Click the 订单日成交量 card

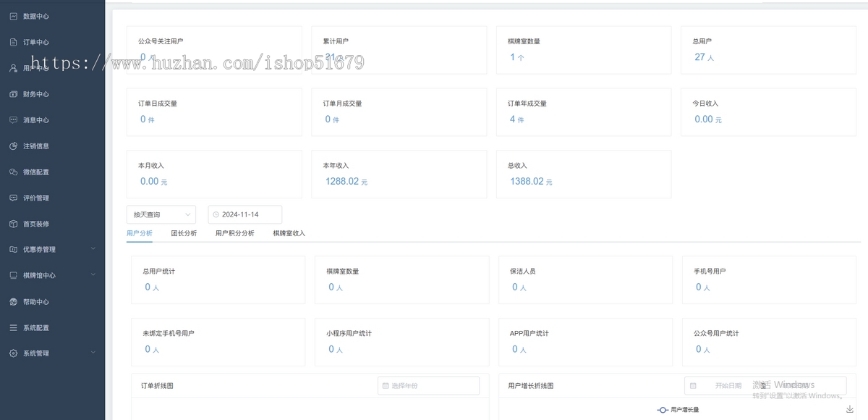214,112
